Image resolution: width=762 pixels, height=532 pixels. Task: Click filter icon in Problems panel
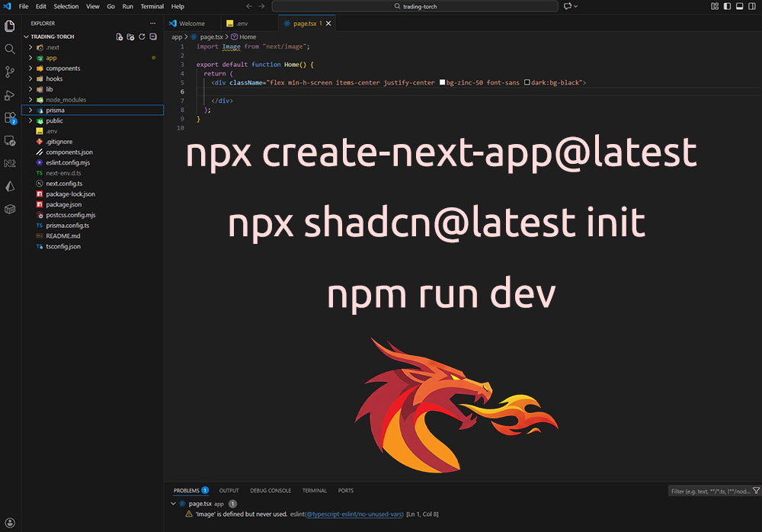[x=756, y=491]
